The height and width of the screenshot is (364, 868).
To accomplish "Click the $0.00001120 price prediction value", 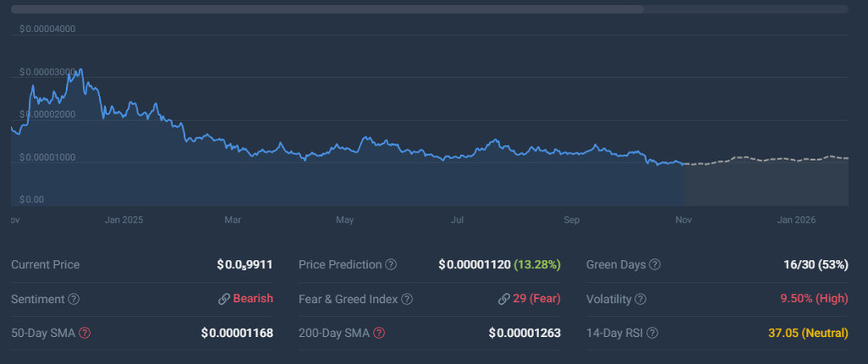I will coord(474,265).
